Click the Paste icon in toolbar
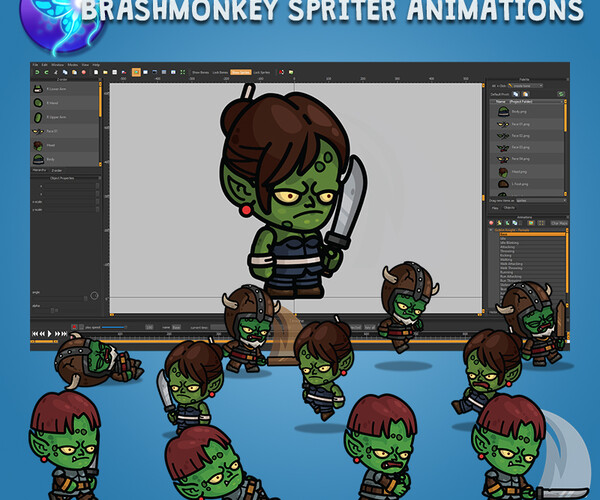The height and width of the screenshot is (500, 600). pos(74,72)
